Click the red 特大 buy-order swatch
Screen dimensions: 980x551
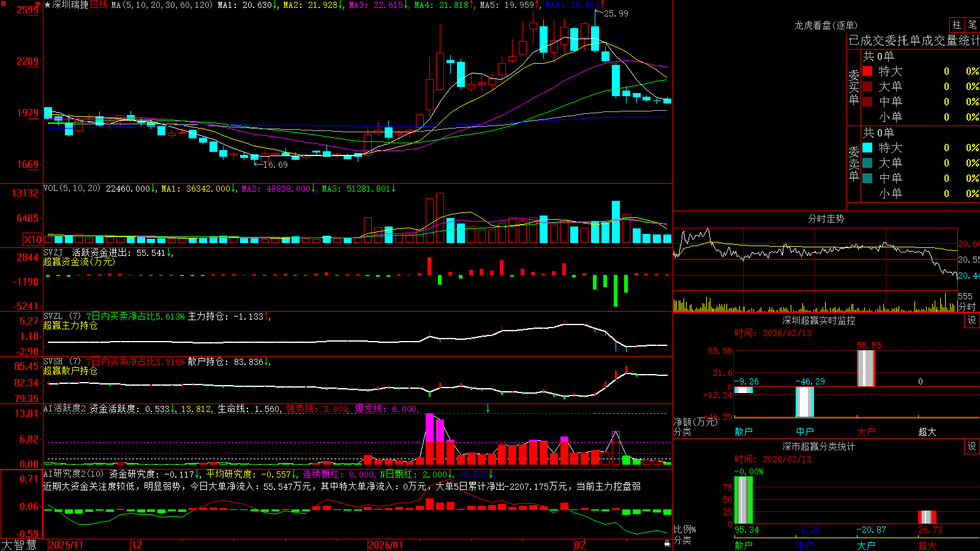pos(867,71)
